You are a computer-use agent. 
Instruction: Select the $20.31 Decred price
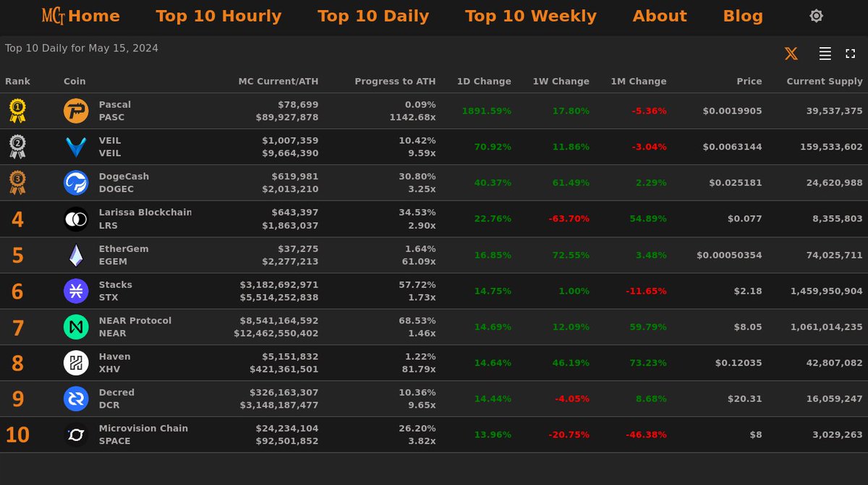coord(746,399)
